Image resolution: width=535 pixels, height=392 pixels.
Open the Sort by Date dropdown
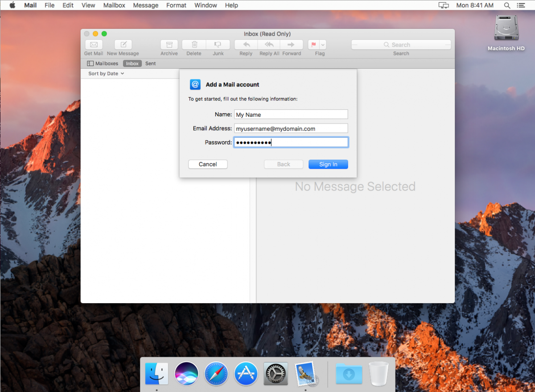click(106, 74)
